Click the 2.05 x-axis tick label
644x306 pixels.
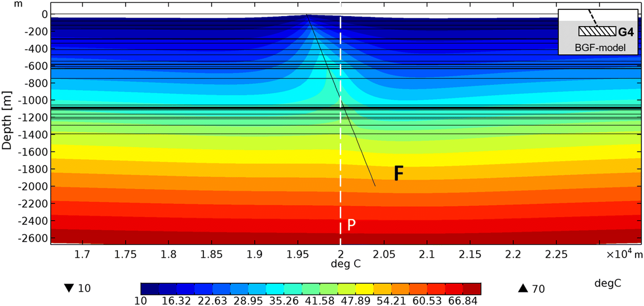384,255
